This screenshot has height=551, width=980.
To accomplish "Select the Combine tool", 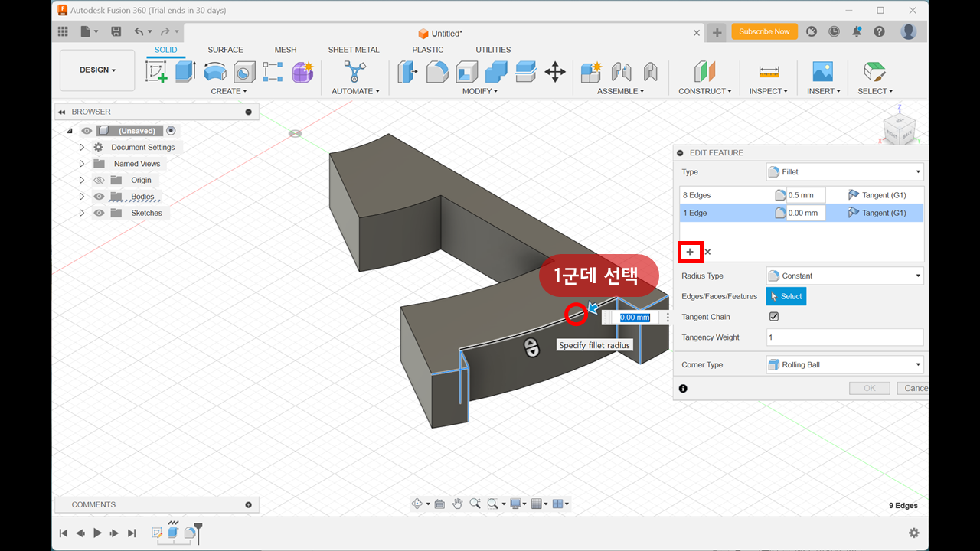I will (x=496, y=72).
